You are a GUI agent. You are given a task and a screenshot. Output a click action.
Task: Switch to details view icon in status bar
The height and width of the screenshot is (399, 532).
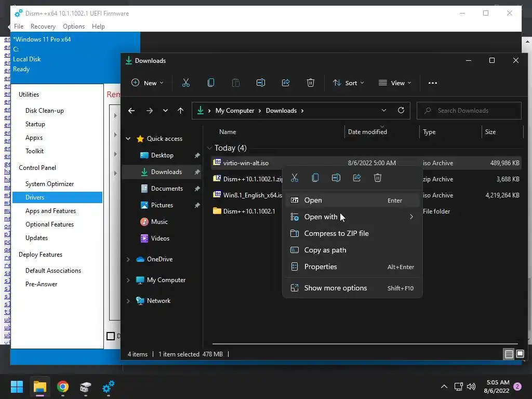pos(509,354)
